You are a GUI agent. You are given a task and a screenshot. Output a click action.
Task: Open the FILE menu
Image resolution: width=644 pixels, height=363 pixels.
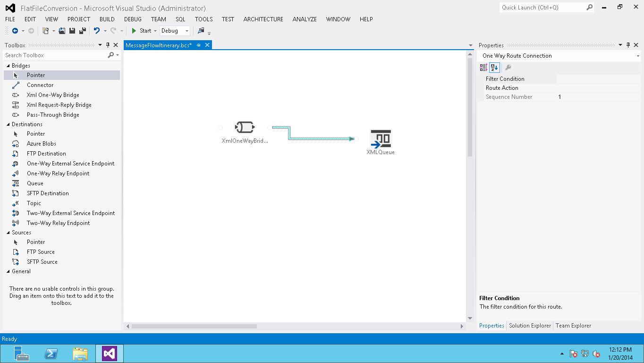point(10,19)
